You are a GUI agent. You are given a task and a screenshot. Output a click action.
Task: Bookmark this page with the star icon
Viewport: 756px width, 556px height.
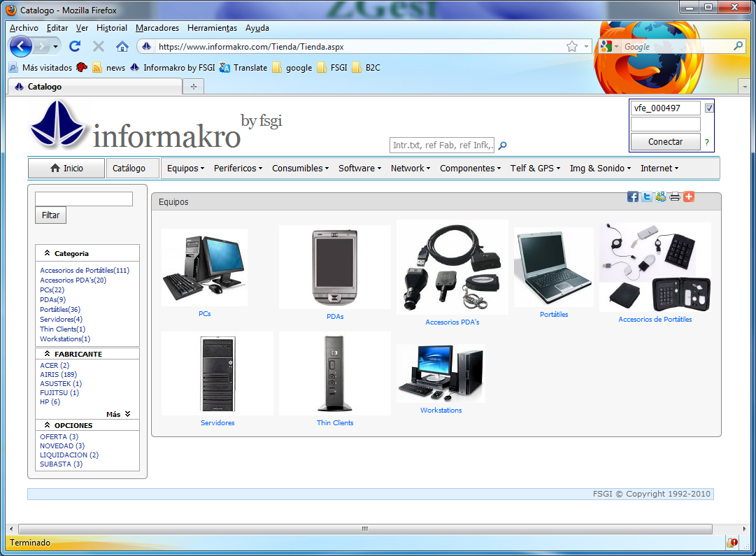pos(572,46)
